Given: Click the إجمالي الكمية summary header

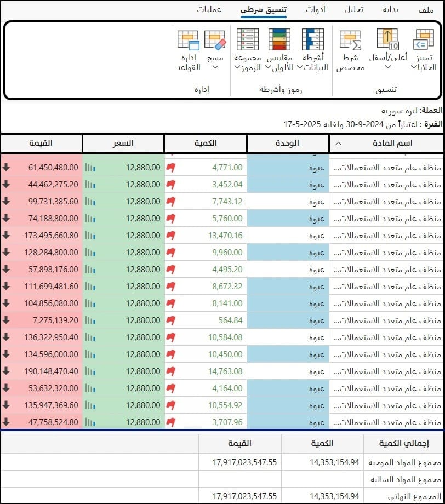Looking at the screenshot, I should click(x=404, y=444).
